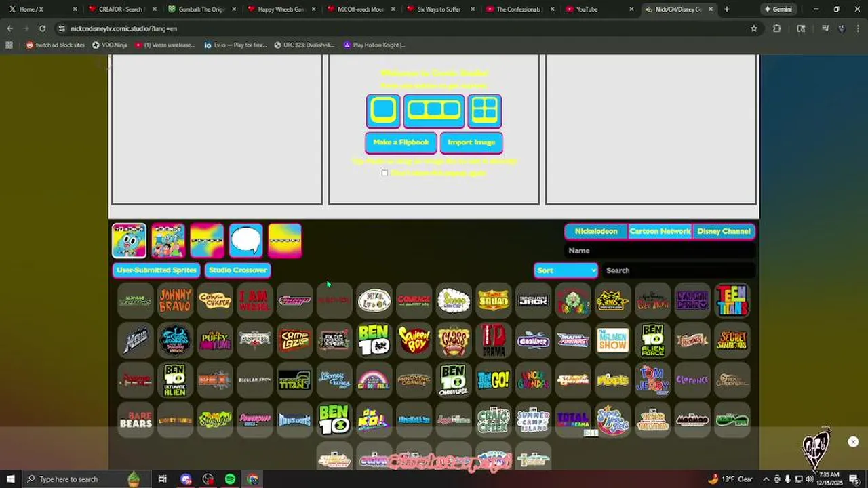The image size is (868, 488).
Task: Click the Make a Flipbook button
Action: pyautogui.click(x=401, y=142)
